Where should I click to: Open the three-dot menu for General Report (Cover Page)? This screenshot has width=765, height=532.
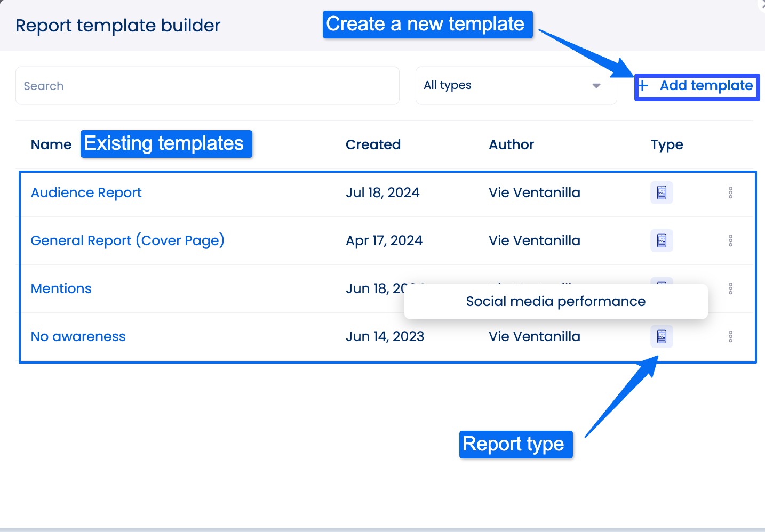[730, 240]
